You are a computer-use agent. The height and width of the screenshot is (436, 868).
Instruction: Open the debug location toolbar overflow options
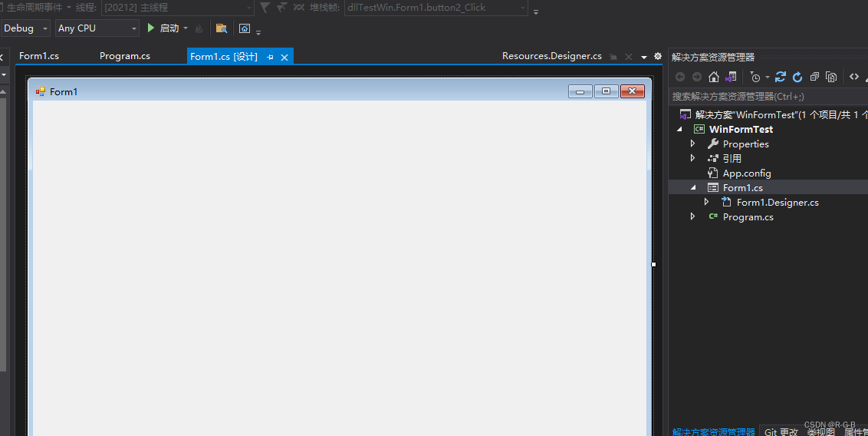tap(535, 11)
